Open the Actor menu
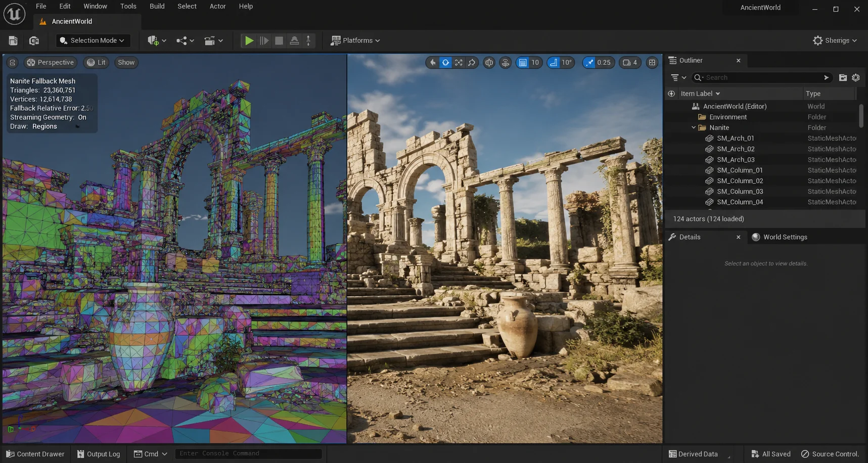The height and width of the screenshot is (463, 868). 218,6
